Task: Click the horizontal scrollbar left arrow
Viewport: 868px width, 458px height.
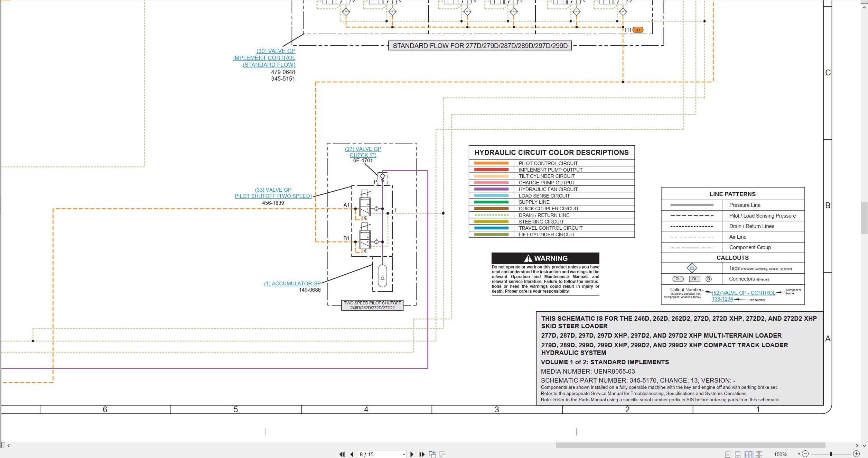Action: click(x=9, y=446)
